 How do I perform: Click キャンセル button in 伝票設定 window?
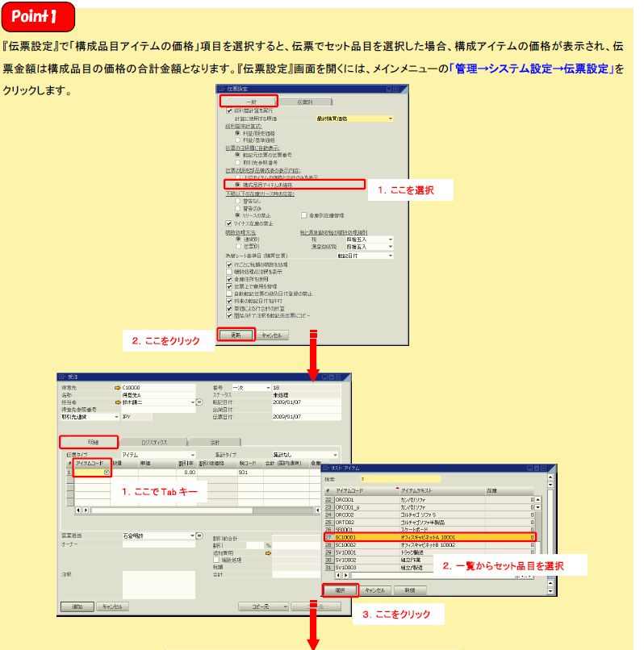click(x=272, y=335)
